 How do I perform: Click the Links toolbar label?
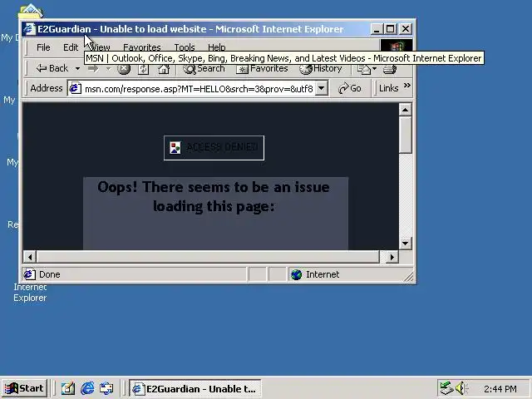point(388,89)
